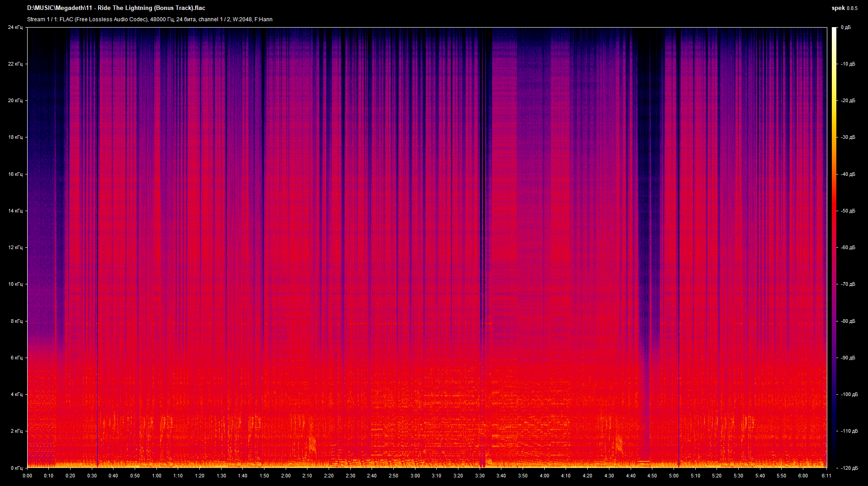
Task: Click the spectrogram at the 1:50 dark band
Action: [x=264, y=226]
